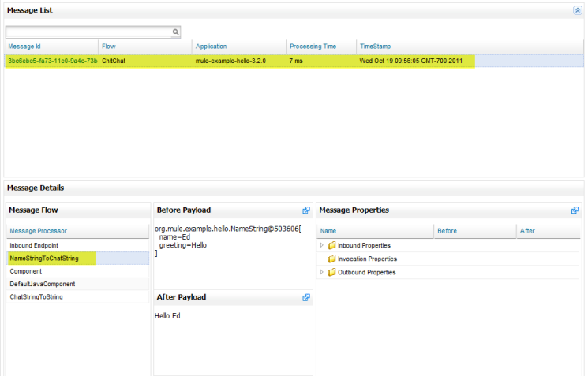588x376 pixels.
Task: Click the Invocation Properties folder icon
Action: tap(331, 259)
